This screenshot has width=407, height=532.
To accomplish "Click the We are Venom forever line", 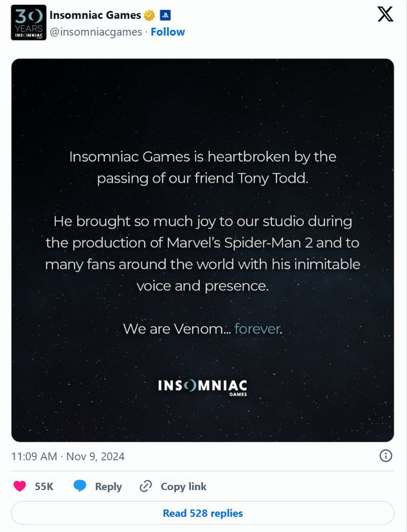I will tap(203, 329).
